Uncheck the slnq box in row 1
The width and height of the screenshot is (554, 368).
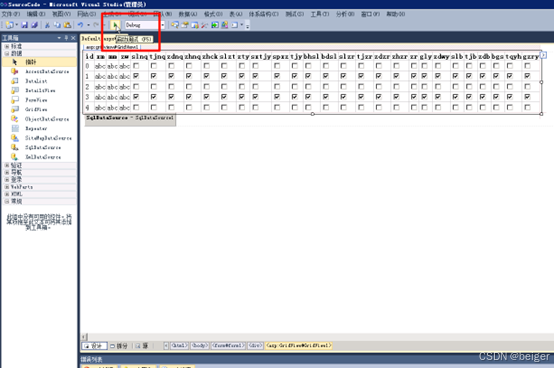point(136,76)
